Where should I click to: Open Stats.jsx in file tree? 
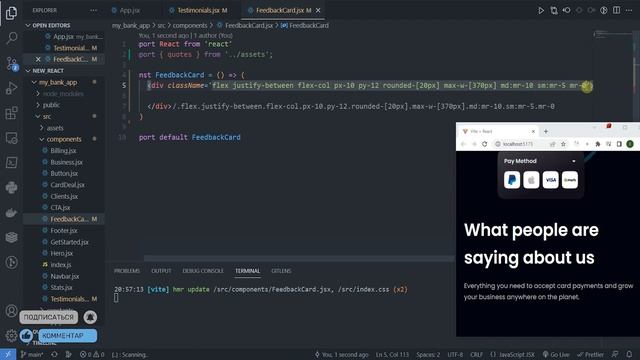pyautogui.click(x=61, y=287)
